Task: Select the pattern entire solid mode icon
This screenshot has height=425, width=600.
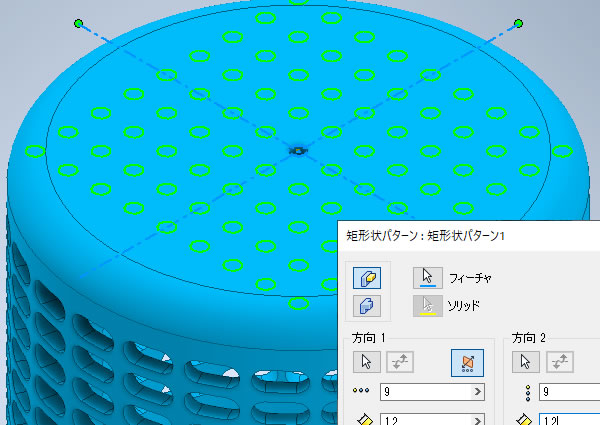Action: pos(367,306)
